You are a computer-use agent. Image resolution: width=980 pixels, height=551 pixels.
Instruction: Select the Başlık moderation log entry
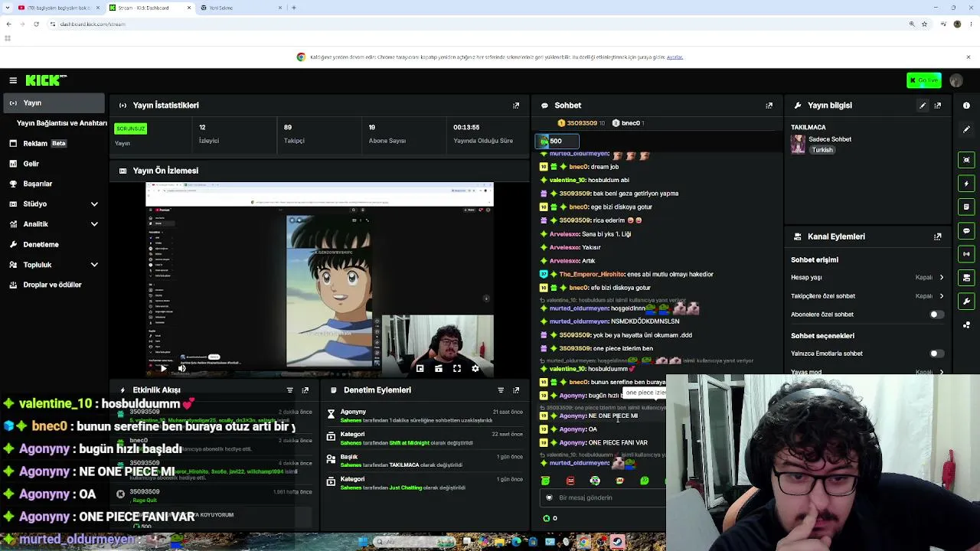425,461
